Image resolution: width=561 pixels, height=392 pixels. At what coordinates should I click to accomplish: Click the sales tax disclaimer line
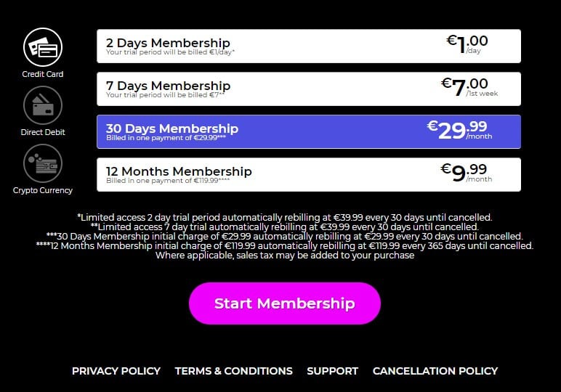(285, 256)
